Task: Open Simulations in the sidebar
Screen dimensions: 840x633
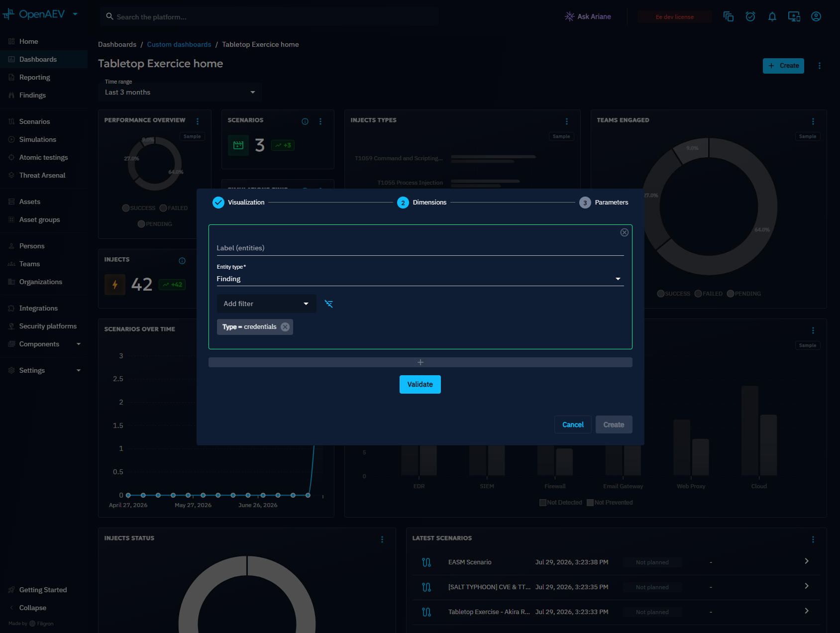Action: [x=44, y=139]
